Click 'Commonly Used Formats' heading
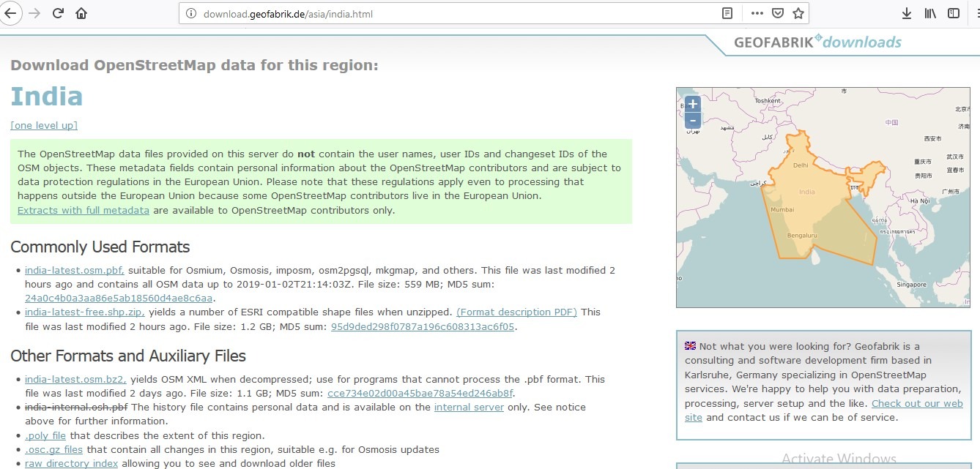The image size is (980, 469). click(100, 247)
